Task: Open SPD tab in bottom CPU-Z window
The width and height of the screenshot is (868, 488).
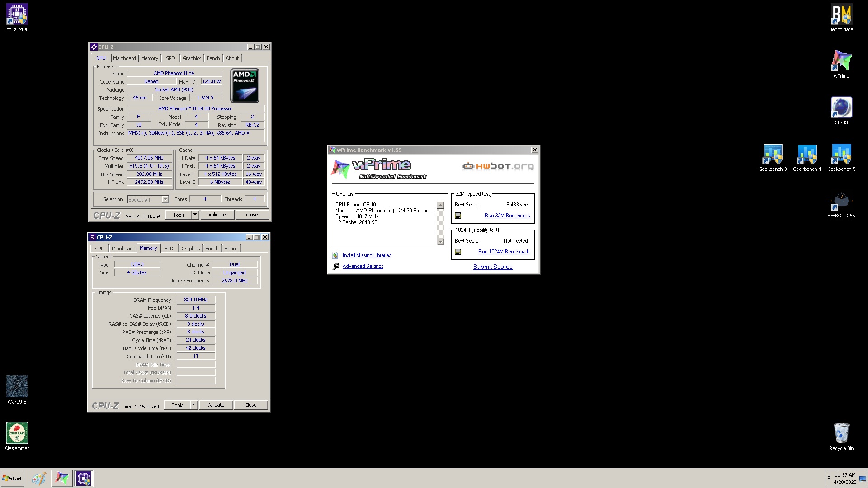Action: (169, 249)
